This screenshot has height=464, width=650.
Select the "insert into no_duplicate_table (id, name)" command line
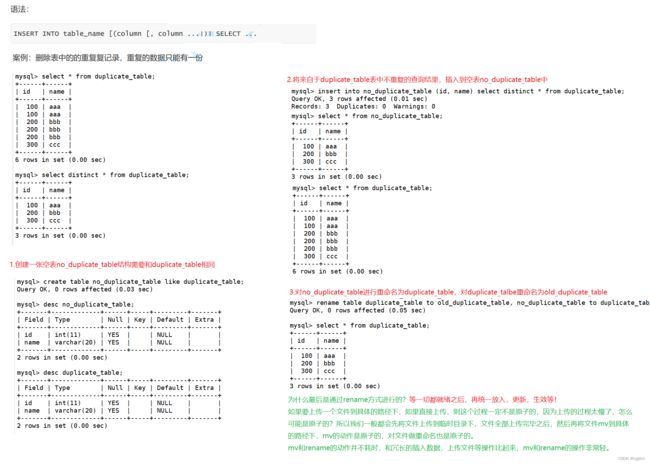458,91
